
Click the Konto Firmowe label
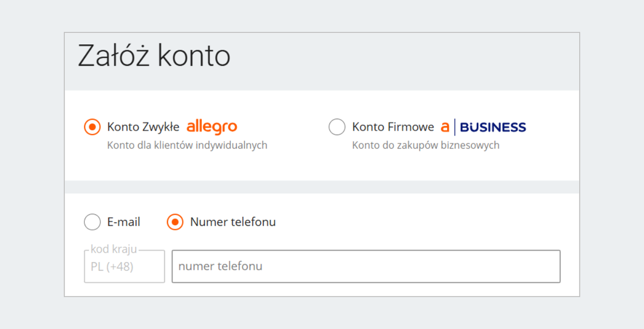pyautogui.click(x=393, y=127)
